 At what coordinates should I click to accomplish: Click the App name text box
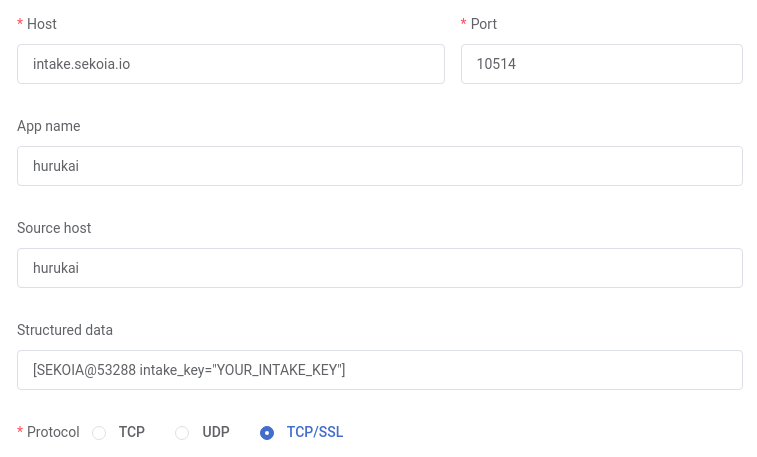(x=379, y=166)
